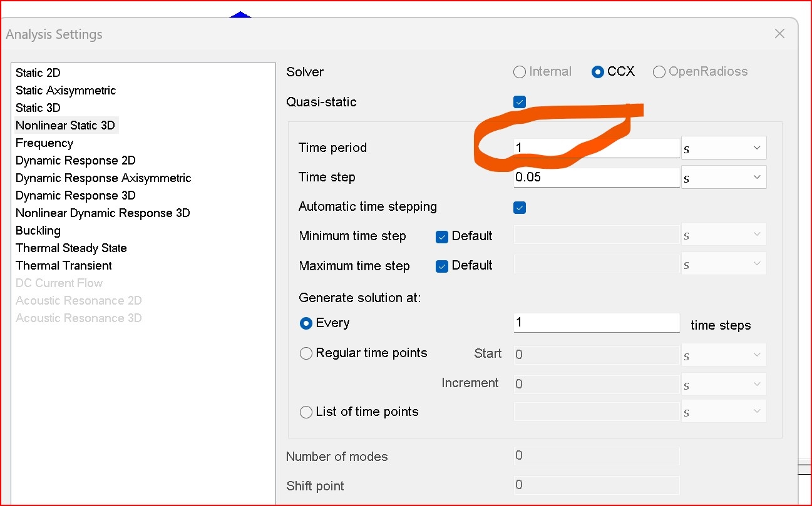Image resolution: width=812 pixels, height=506 pixels.
Task: Uncheck Default for Maximum time step
Action: pyautogui.click(x=442, y=266)
